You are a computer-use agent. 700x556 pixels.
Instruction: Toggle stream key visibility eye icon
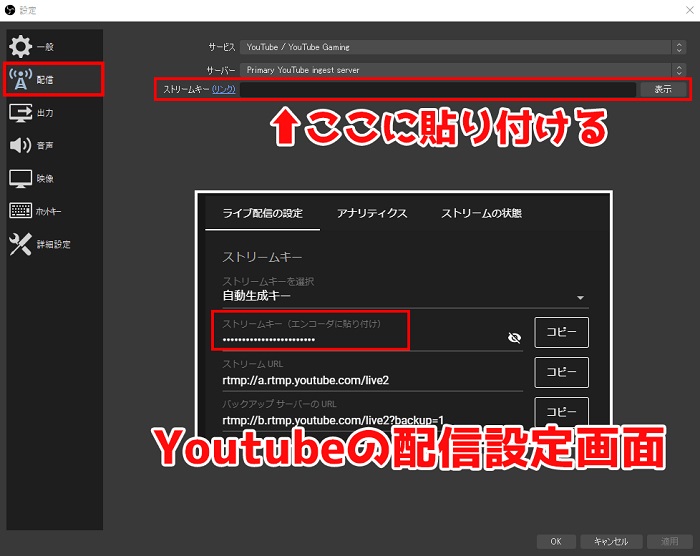point(514,338)
